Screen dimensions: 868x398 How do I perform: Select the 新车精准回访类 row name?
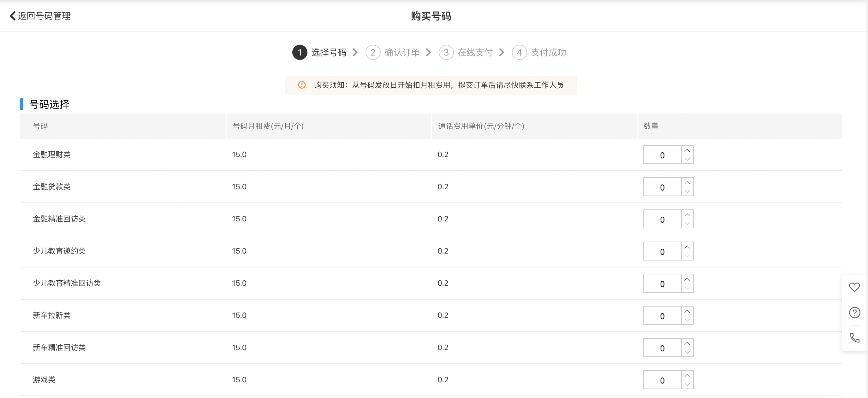(59, 348)
